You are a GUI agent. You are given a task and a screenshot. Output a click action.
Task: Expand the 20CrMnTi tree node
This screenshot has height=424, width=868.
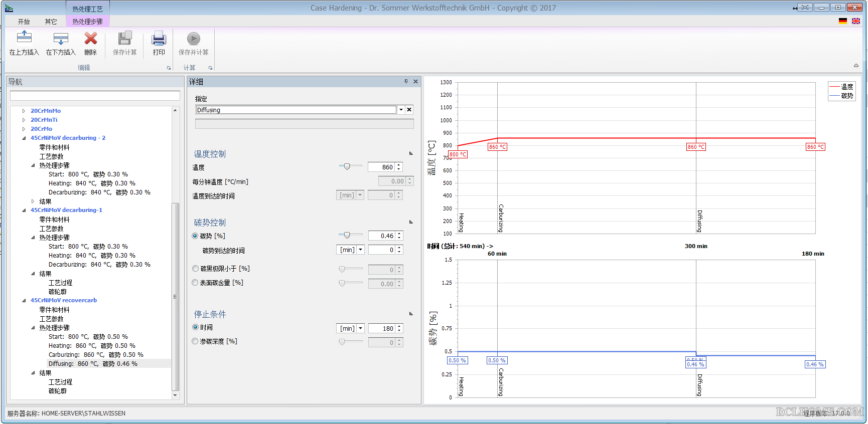click(x=24, y=120)
